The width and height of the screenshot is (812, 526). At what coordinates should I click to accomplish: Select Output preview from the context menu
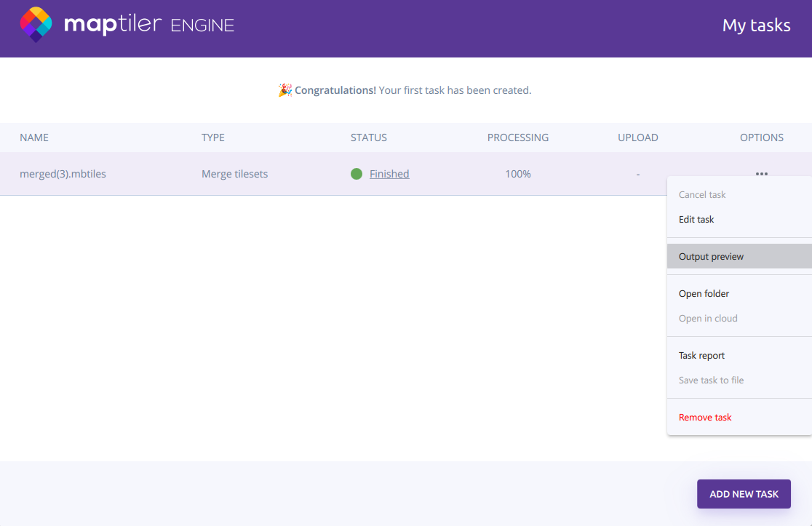[711, 256]
